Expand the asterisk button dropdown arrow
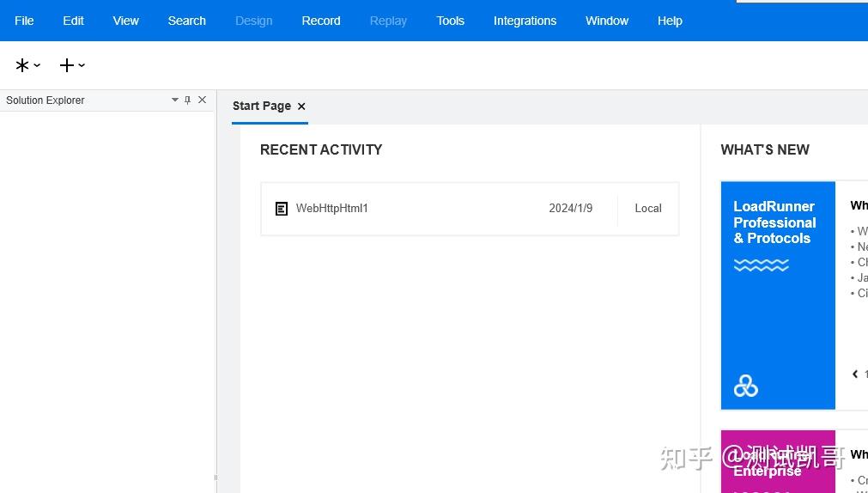868x493 pixels. pos(37,65)
